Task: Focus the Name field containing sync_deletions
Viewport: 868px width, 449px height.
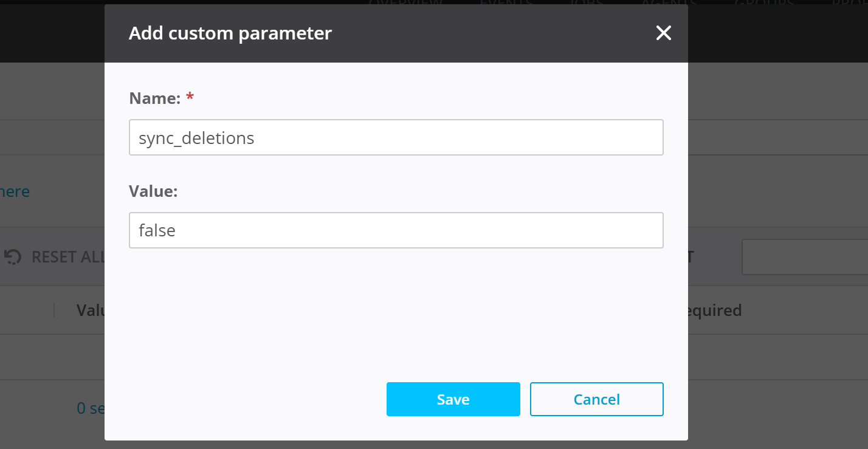Action: click(396, 137)
